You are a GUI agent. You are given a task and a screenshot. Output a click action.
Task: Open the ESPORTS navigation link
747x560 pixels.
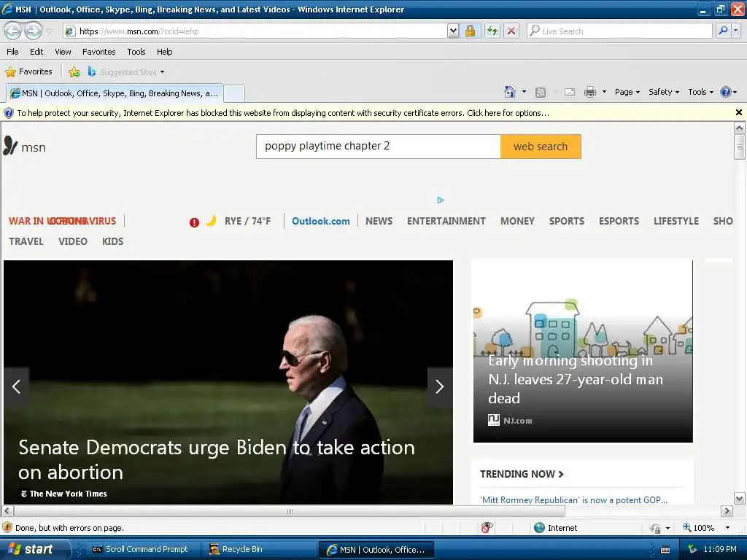coord(619,221)
